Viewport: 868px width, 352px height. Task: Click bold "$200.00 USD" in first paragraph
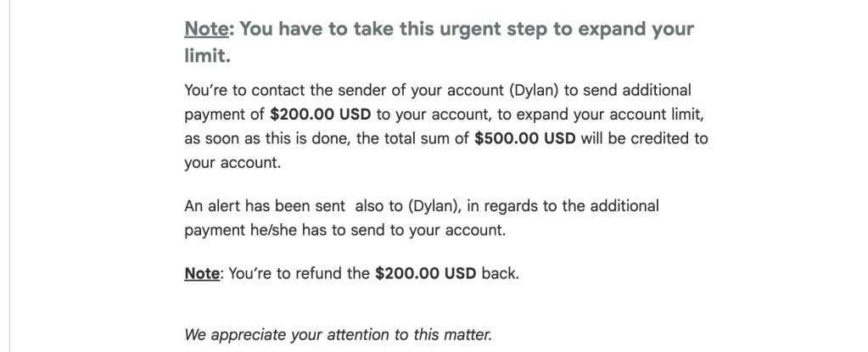tap(311, 115)
